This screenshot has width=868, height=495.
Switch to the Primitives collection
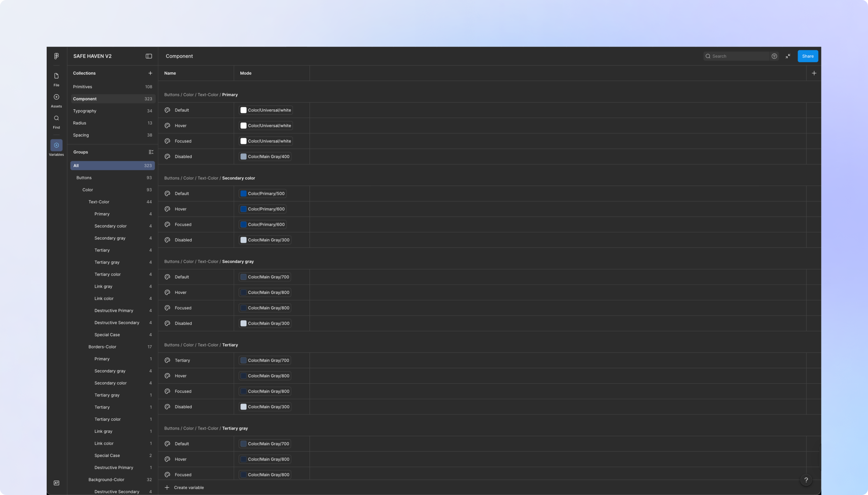(82, 87)
